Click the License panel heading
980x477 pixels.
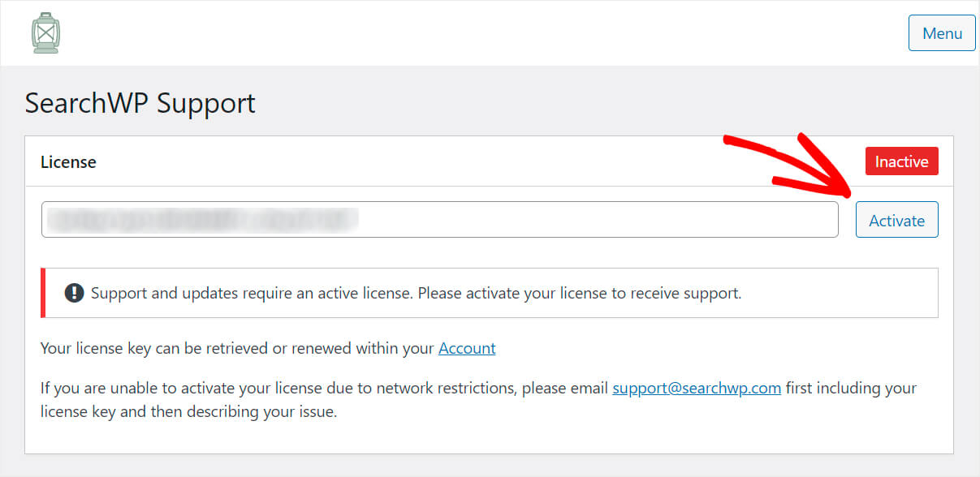click(68, 161)
